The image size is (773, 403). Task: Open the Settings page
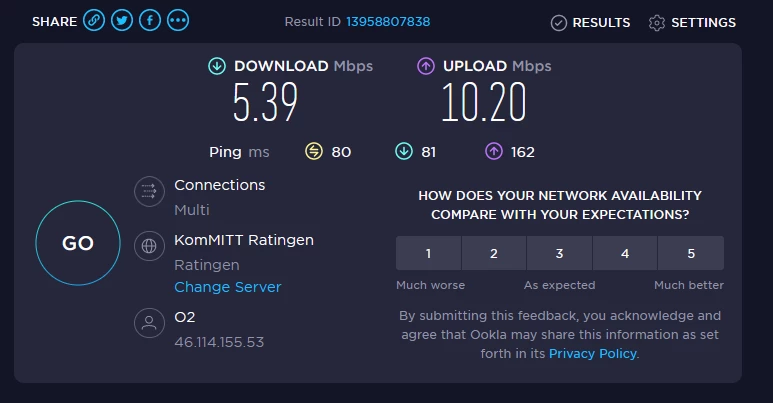click(x=692, y=22)
